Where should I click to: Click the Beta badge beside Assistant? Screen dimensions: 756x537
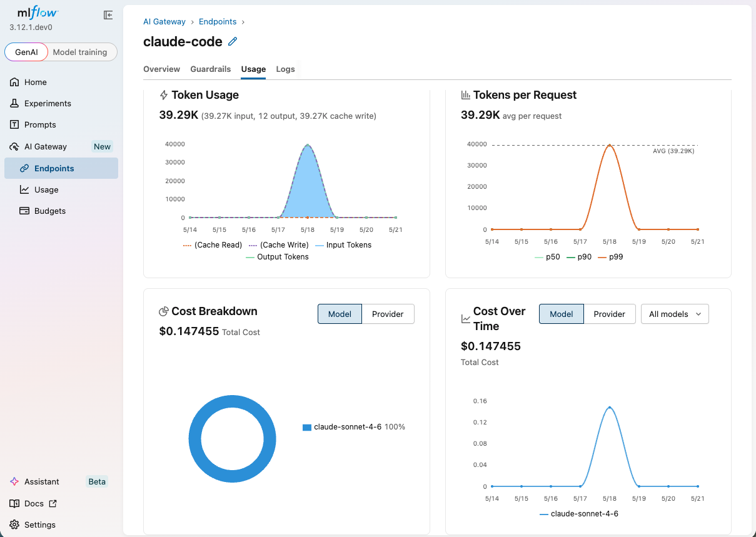[x=97, y=481]
